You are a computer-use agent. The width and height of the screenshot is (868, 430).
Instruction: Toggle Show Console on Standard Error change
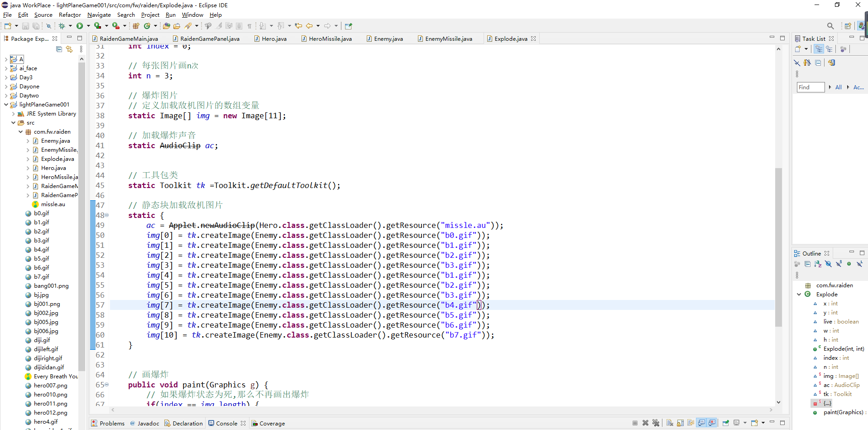click(x=712, y=423)
